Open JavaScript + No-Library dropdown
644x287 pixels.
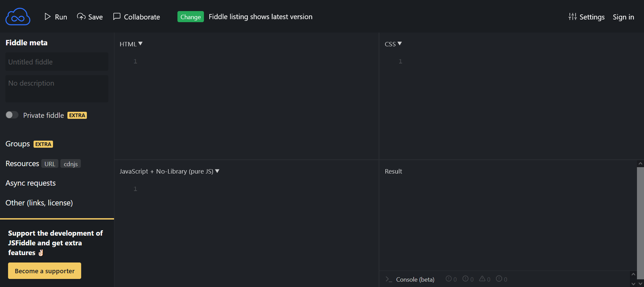pos(169,171)
